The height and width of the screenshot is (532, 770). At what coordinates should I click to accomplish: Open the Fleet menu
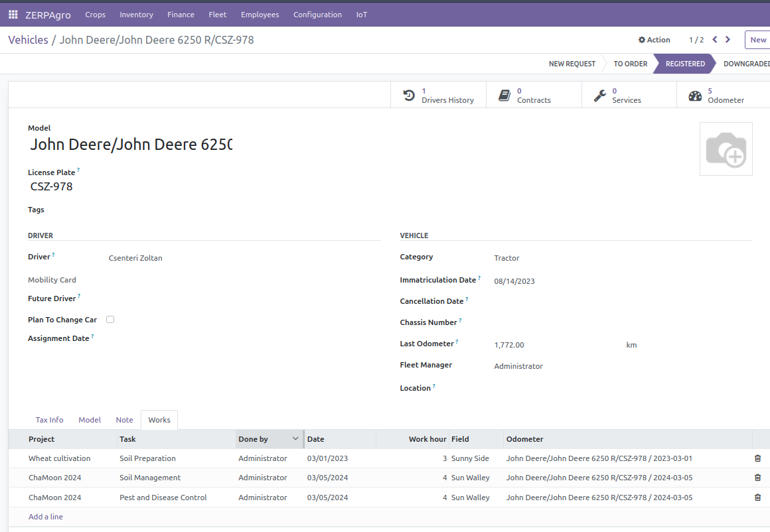pos(218,15)
